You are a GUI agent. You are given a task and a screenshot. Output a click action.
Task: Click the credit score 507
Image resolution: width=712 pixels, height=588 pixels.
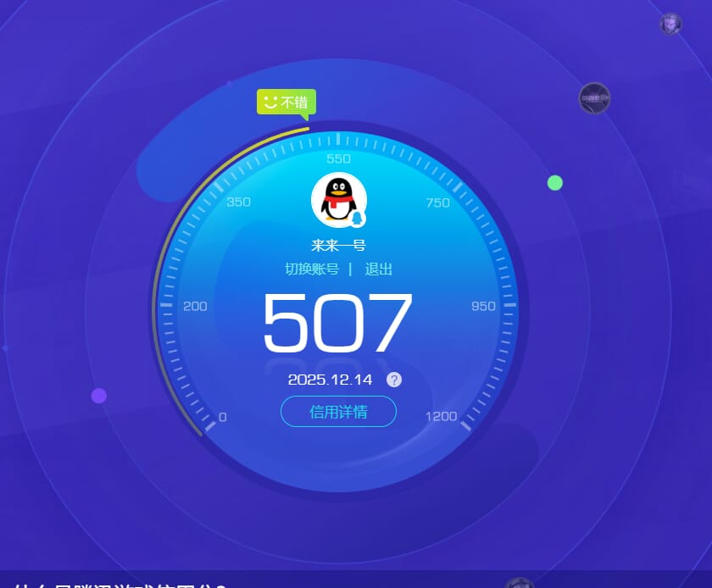(338, 322)
